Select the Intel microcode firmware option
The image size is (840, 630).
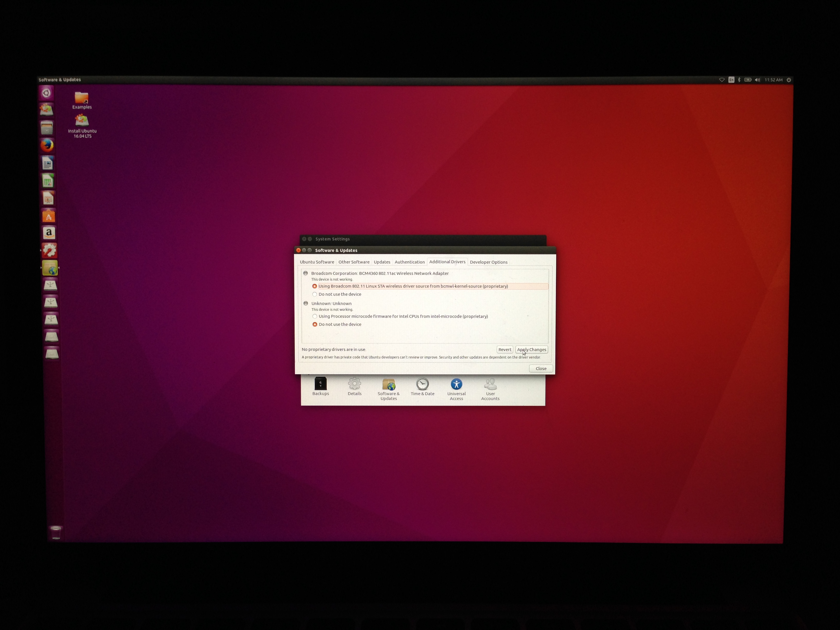(x=315, y=316)
